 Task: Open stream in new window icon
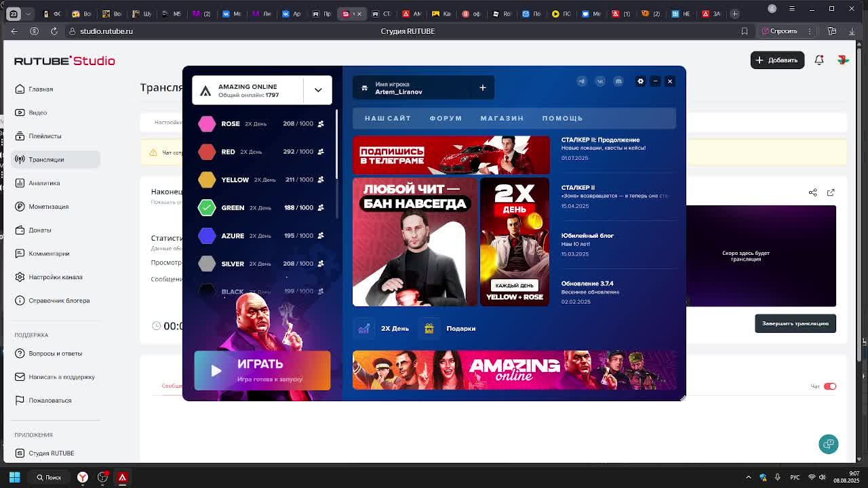click(x=831, y=192)
